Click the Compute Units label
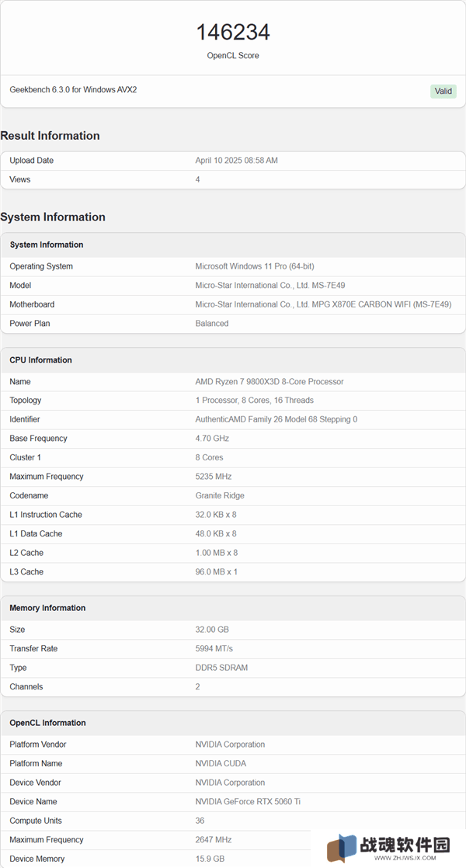 (x=36, y=821)
